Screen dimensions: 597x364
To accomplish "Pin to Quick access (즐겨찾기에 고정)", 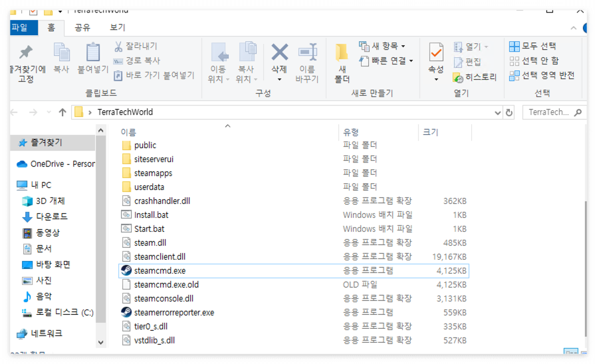I will [x=26, y=64].
